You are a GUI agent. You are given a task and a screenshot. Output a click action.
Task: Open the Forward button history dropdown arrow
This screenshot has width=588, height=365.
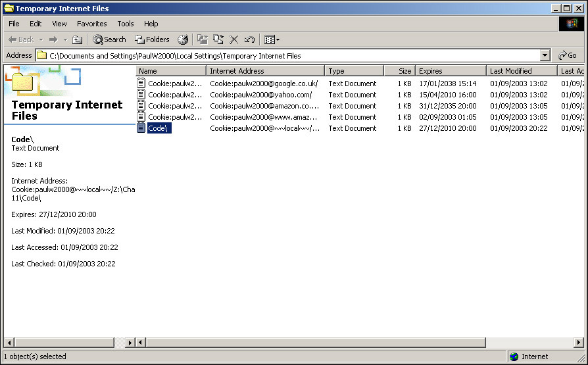point(65,39)
